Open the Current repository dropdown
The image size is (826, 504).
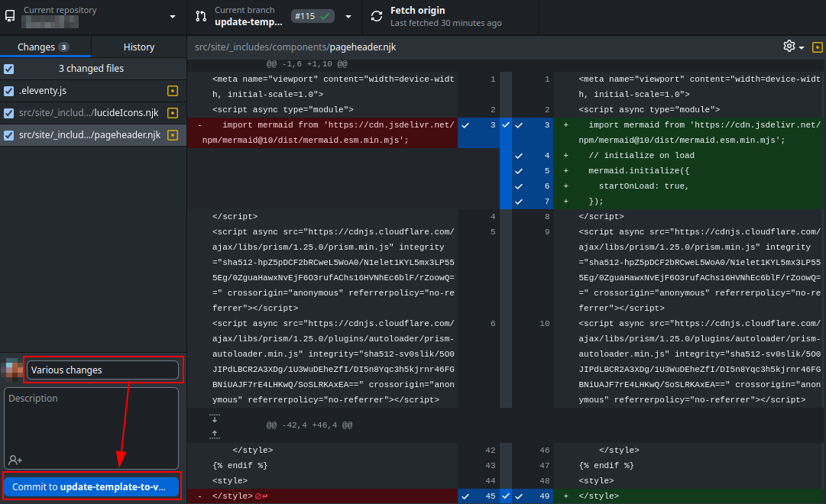[93, 16]
